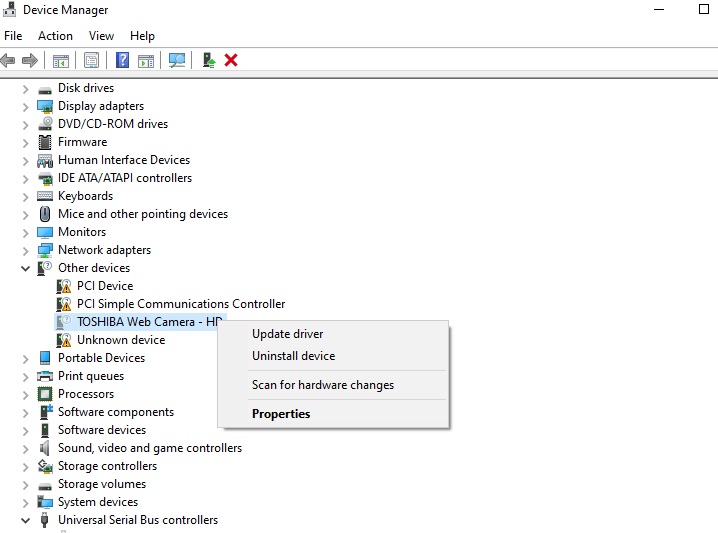Click the PCI Device warning icon

click(x=64, y=286)
